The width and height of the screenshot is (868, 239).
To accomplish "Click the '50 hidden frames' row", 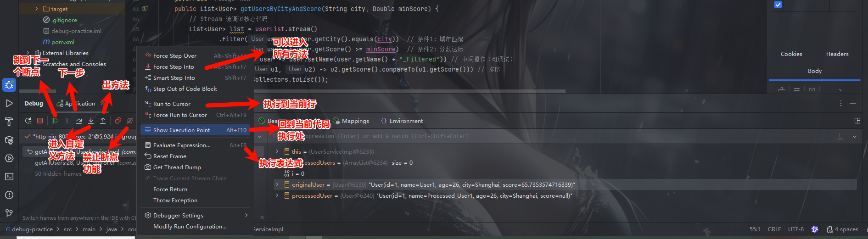I will [58, 173].
